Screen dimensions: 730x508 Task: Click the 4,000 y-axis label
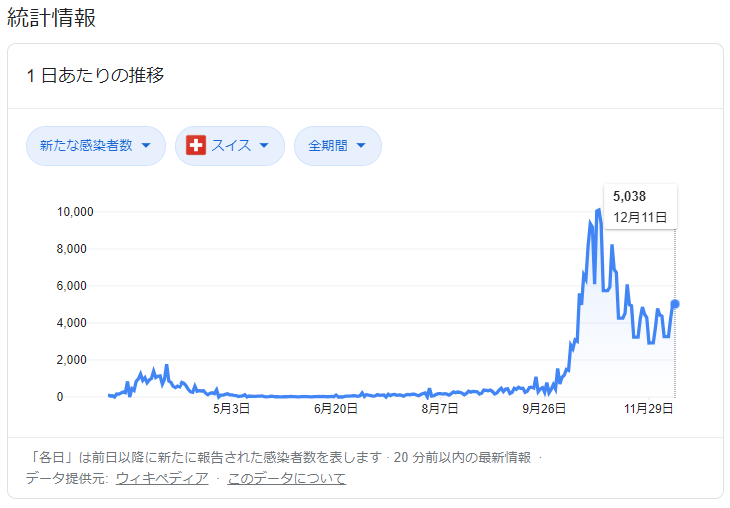point(71,323)
